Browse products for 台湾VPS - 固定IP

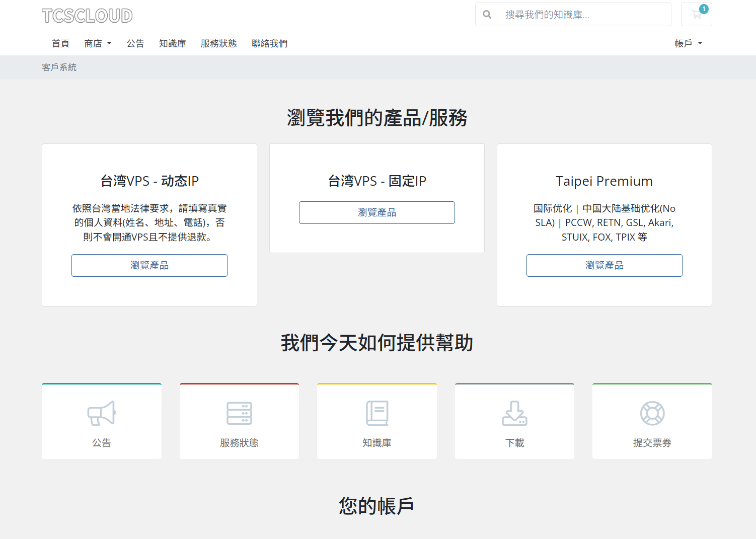point(377,212)
